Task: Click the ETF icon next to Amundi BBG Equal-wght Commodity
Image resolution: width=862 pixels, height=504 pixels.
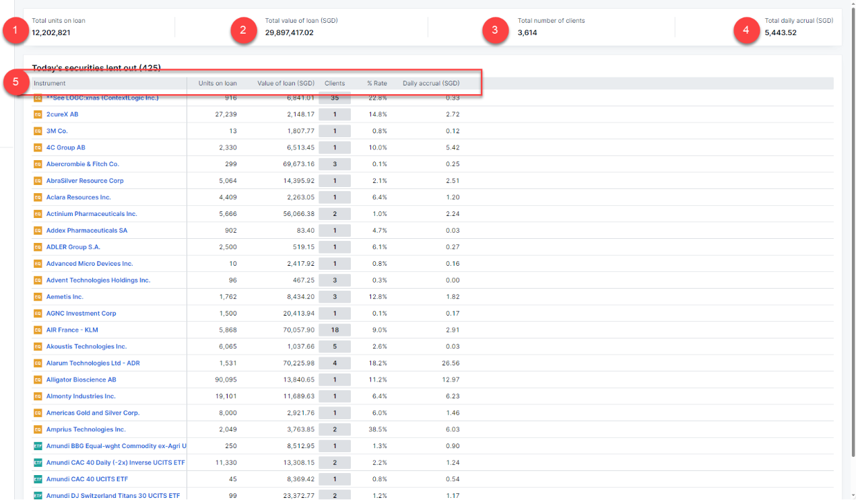Action: 38,446
